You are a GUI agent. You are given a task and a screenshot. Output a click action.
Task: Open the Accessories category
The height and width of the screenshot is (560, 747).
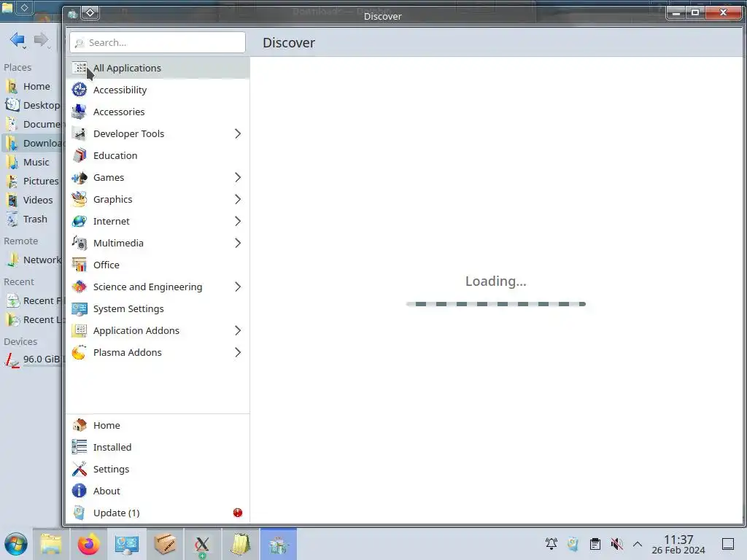158,112
